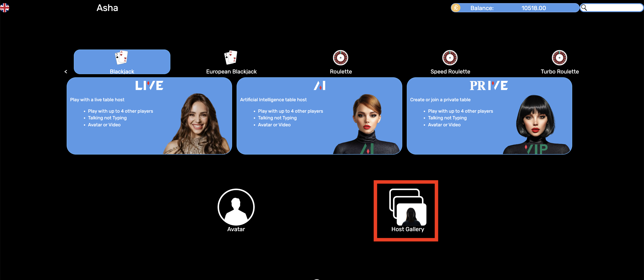The width and height of the screenshot is (644, 280).
Task: Click the UK flag language icon
Action: click(4, 8)
